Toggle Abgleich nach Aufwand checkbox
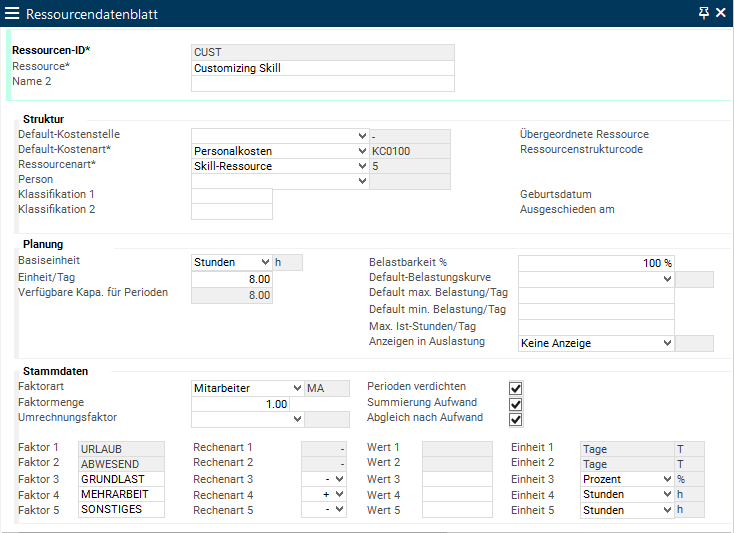Viewport: 734px width, 533px height. coord(516,419)
